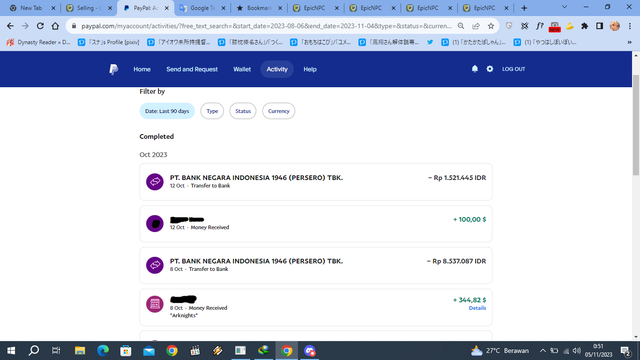Expand the hidden bookmarks chevron
This screenshot has height=360, width=640.
[629, 42]
